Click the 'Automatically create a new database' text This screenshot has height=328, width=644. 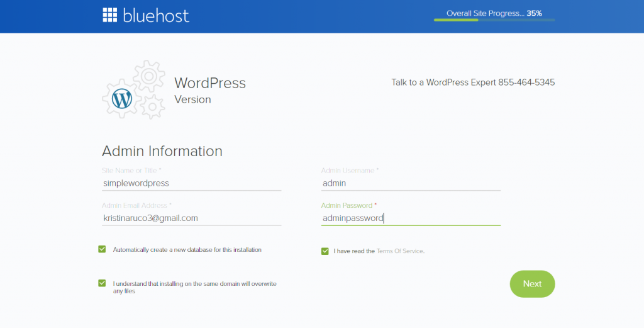tap(187, 249)
